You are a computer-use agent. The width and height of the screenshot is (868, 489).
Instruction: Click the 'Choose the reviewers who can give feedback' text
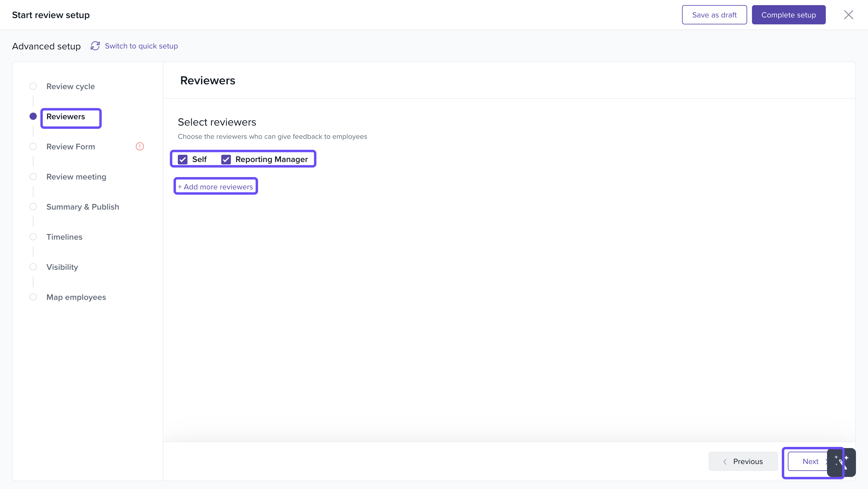click(x=272, y=137)
